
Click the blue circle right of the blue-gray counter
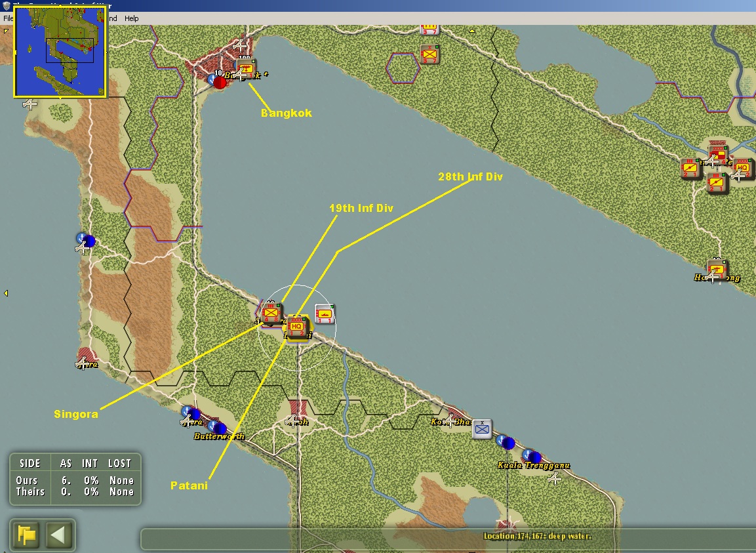508,443
